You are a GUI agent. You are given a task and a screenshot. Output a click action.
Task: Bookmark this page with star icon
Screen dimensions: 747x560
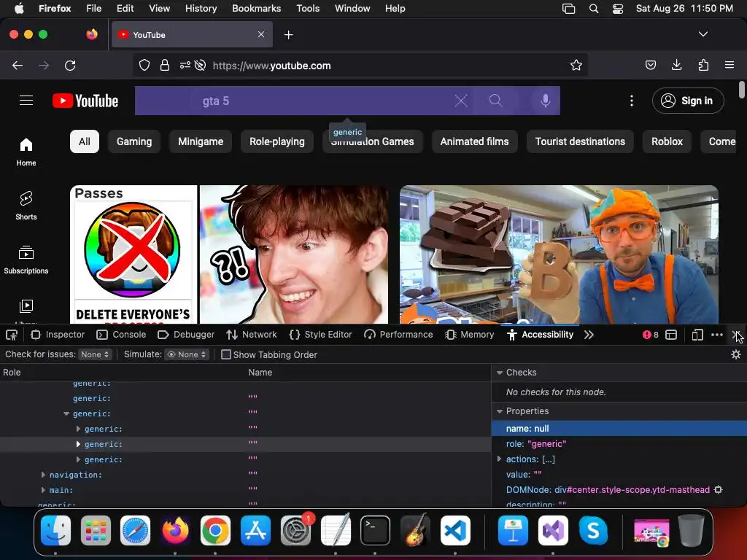point(576,65)
